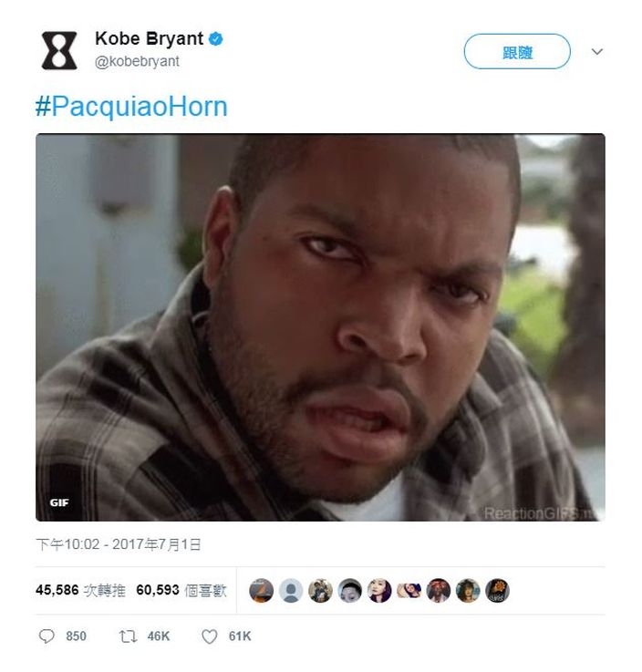Viewport: 642px width, 672px height.
Task: Click the GIF badge on the media
Action: tap(59, 502)
